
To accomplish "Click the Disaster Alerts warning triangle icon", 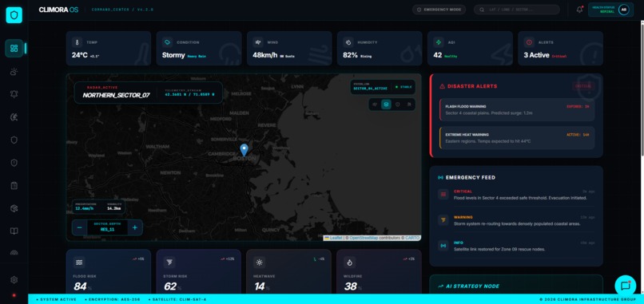I will (443, 86).
